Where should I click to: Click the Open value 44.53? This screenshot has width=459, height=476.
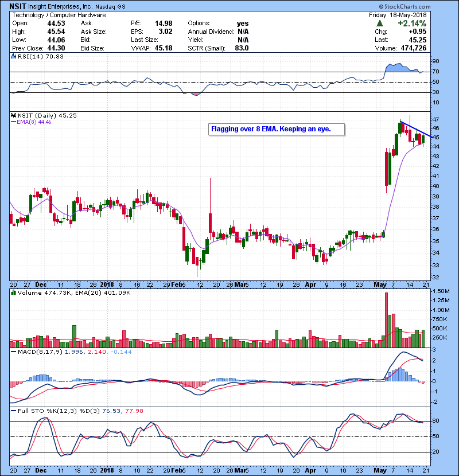56,24
